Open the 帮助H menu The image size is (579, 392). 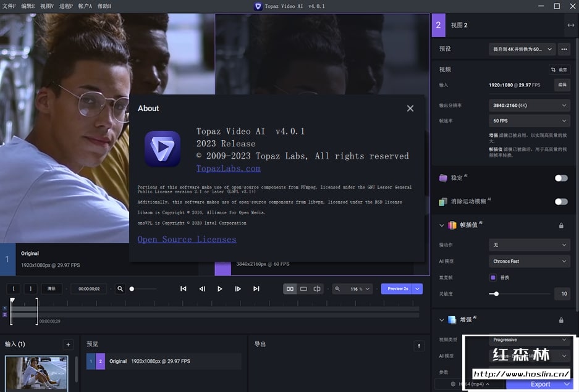[104, 6]
